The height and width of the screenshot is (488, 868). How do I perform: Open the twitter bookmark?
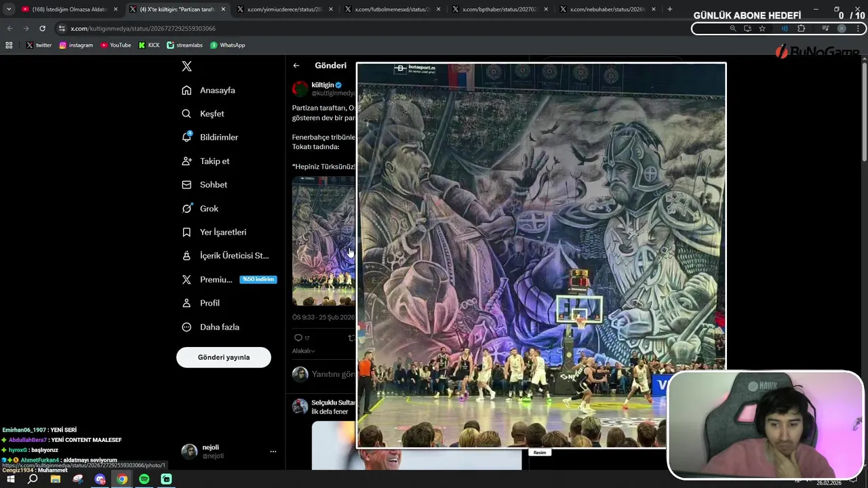click(39, 45)
